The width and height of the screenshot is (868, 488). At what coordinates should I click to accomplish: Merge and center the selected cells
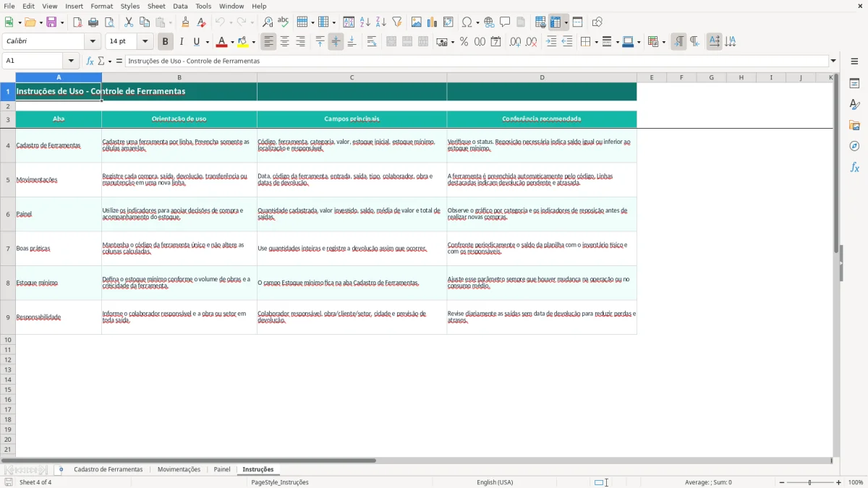point(391,42)
